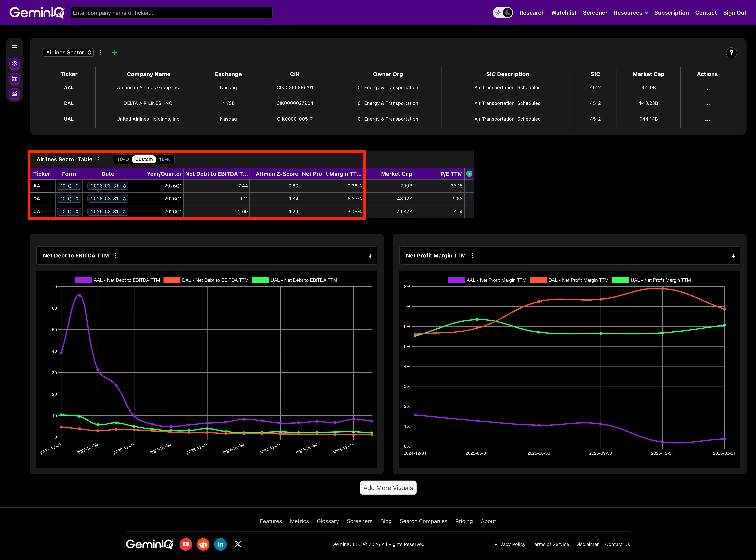The image size is (756, 560).
Task: Toggle DAL series in Net Debt legend
Action: point(206,280)
